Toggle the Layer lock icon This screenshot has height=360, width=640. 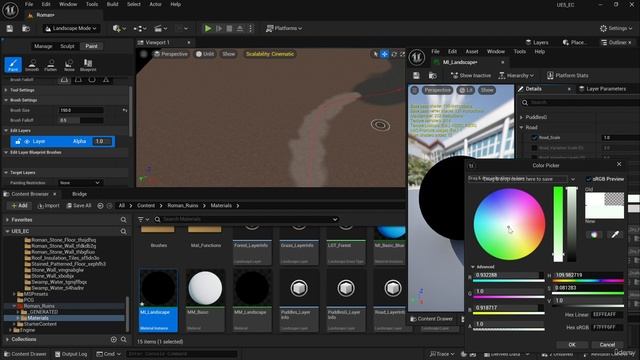click(18, 141)
